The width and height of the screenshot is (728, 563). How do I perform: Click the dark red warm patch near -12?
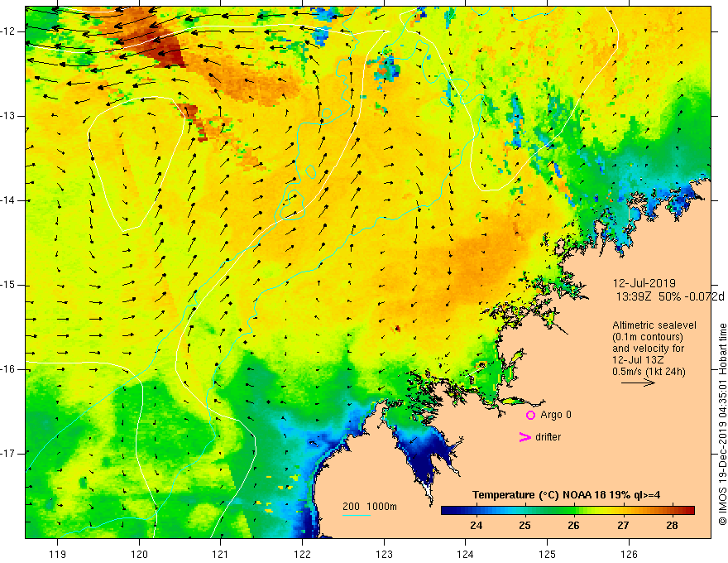point(162,46)
